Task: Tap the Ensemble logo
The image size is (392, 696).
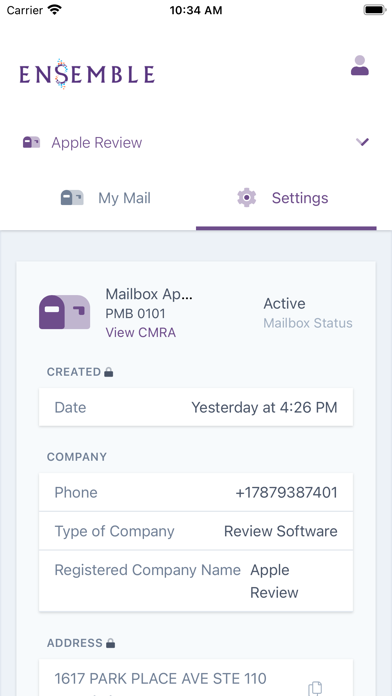Action: point(87,74)
